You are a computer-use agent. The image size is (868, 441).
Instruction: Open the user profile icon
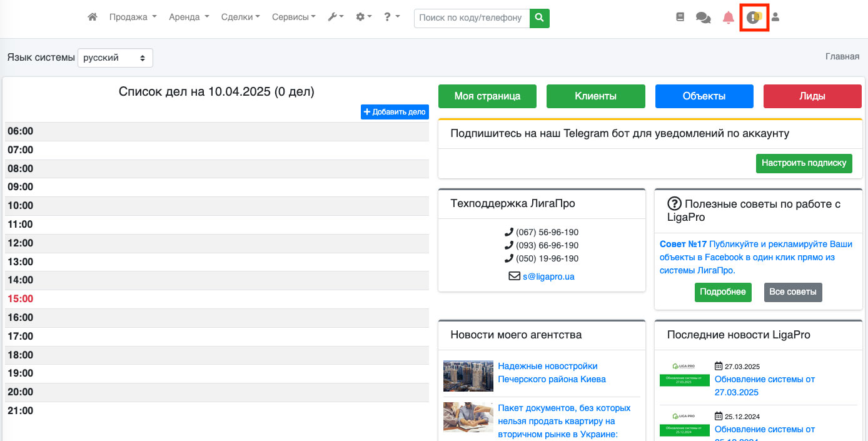pos(775,18)
